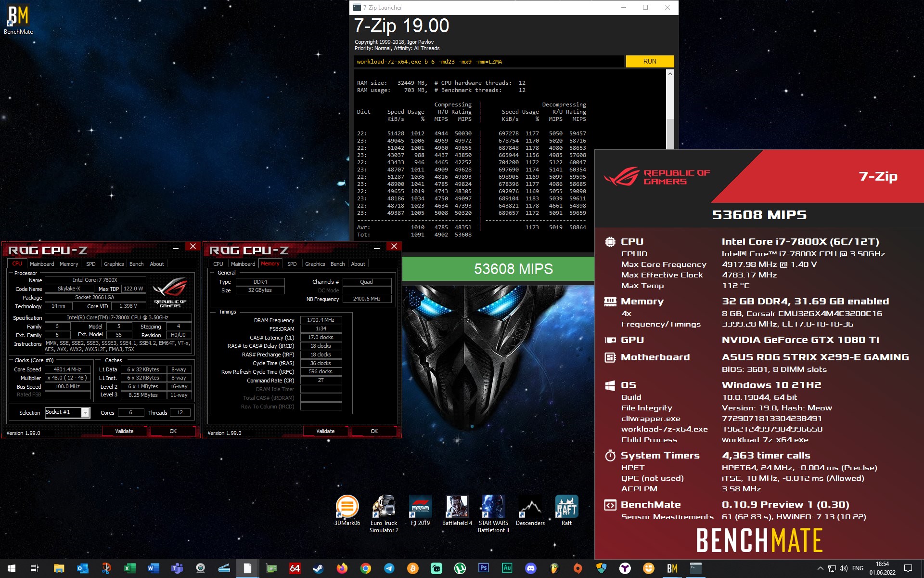
Task: Click OK in the Memory CPU-Z window
Action: [374, 431]
